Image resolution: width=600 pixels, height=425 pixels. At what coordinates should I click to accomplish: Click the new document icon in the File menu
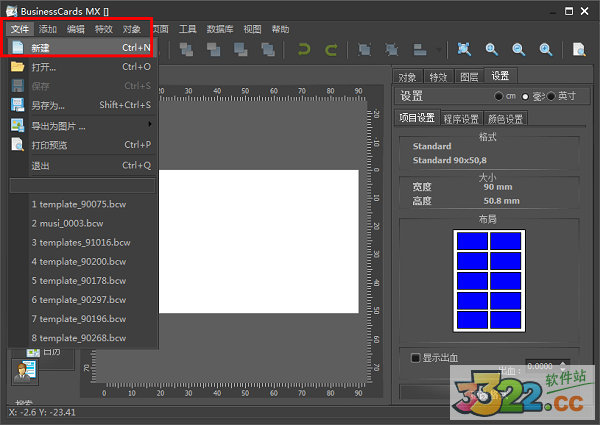(x=18, y=47)
